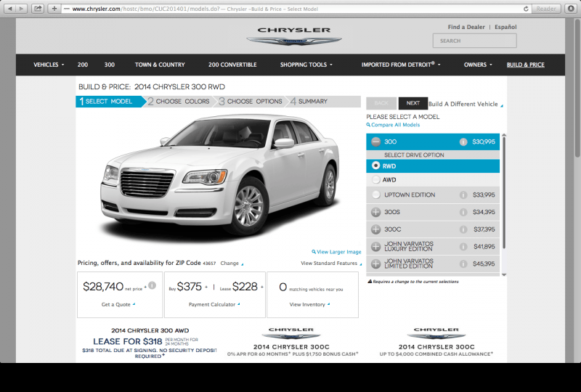Open the OWNERS dropdown menu
The height and width of the screenshot is (392, 581).
tap(478, 65)
